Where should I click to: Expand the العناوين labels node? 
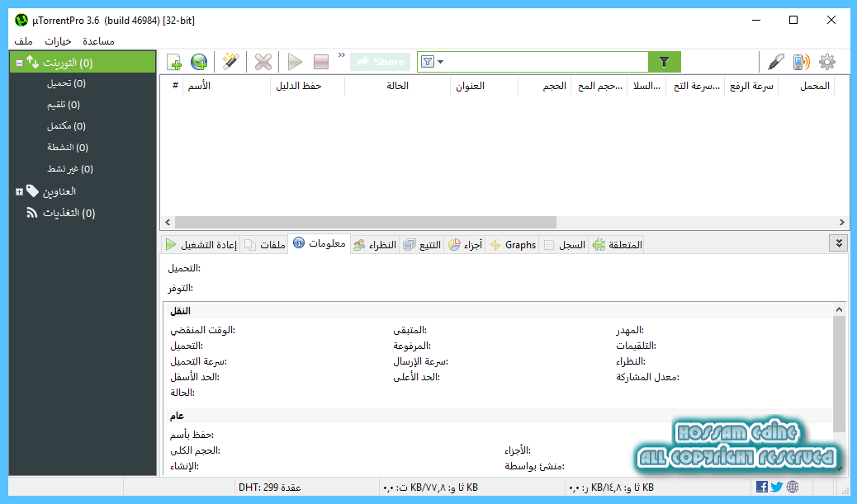tap(19, 191)
